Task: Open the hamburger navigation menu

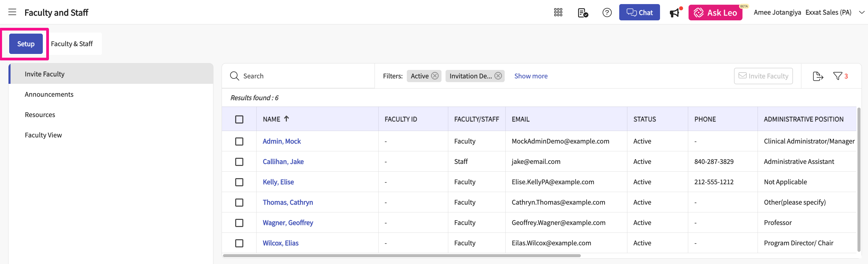Action: [12, 12]
